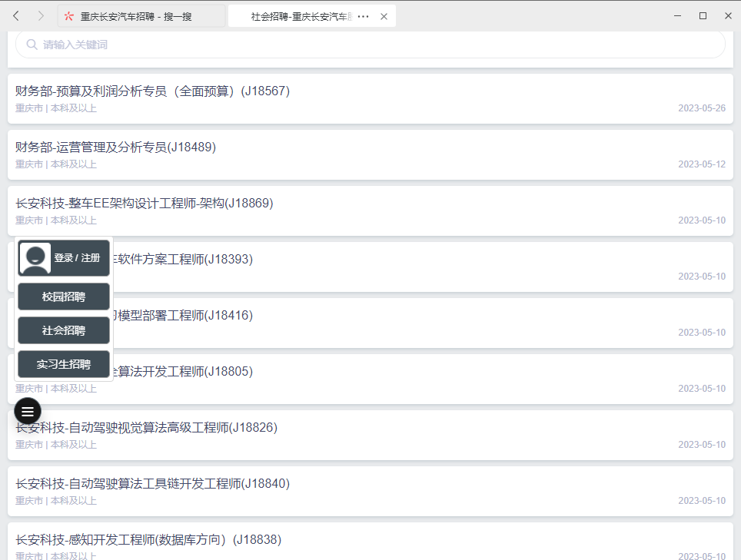Screen dimensions: 741x560
Task: Click 重庆市 | 本科及以上 under J18489
Action: (x=56, y=164)
